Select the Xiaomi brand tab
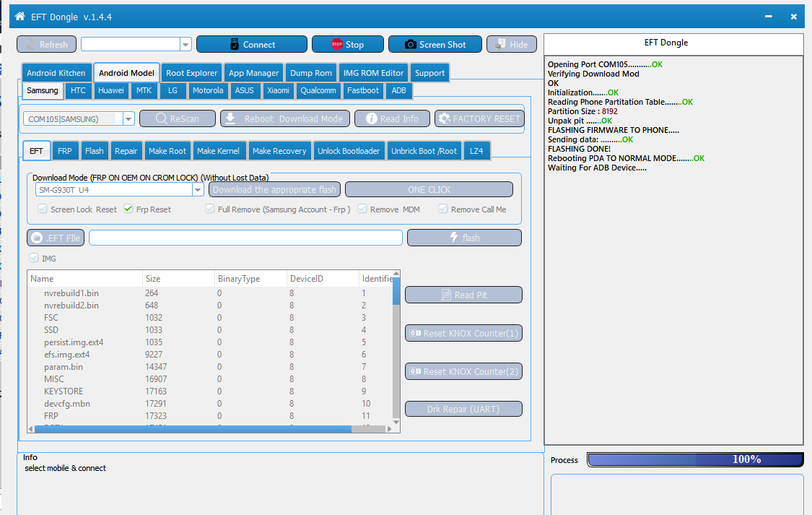 click(x=278, y=91)
